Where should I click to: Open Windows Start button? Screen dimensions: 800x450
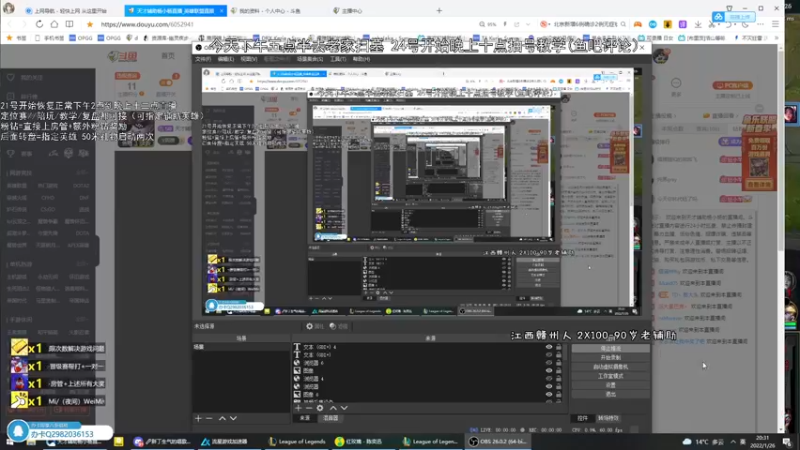coord(9,442)
